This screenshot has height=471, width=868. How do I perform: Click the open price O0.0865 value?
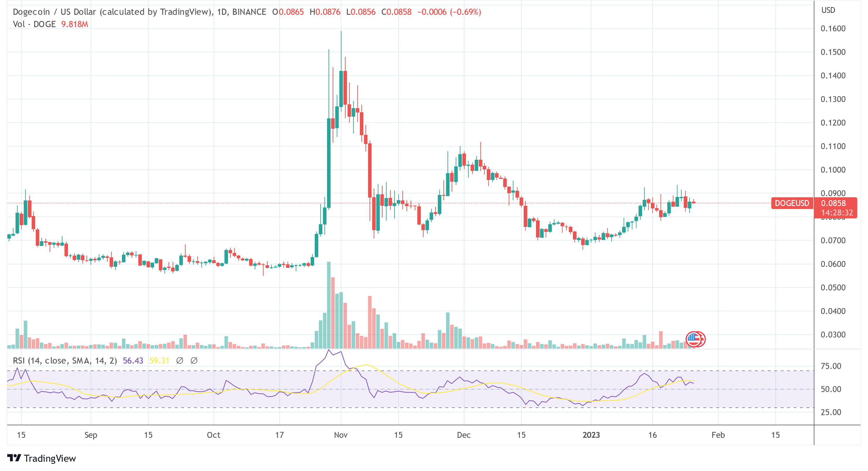tap(288, 12)
